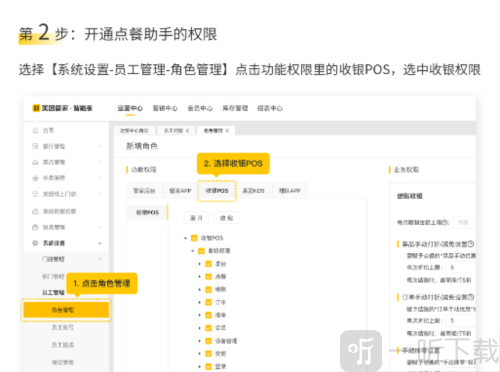Click the 员工管理 sidebar group label
This screenshot has width=500, height=372.
click(x=53, y=292)
